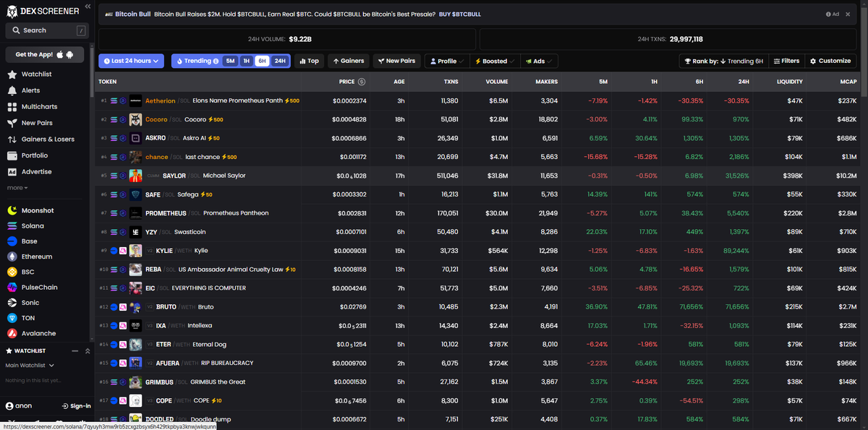Open New Pairs sprout icon in sidebar
This screenshot has width=868, height=430.
[12, 123]
